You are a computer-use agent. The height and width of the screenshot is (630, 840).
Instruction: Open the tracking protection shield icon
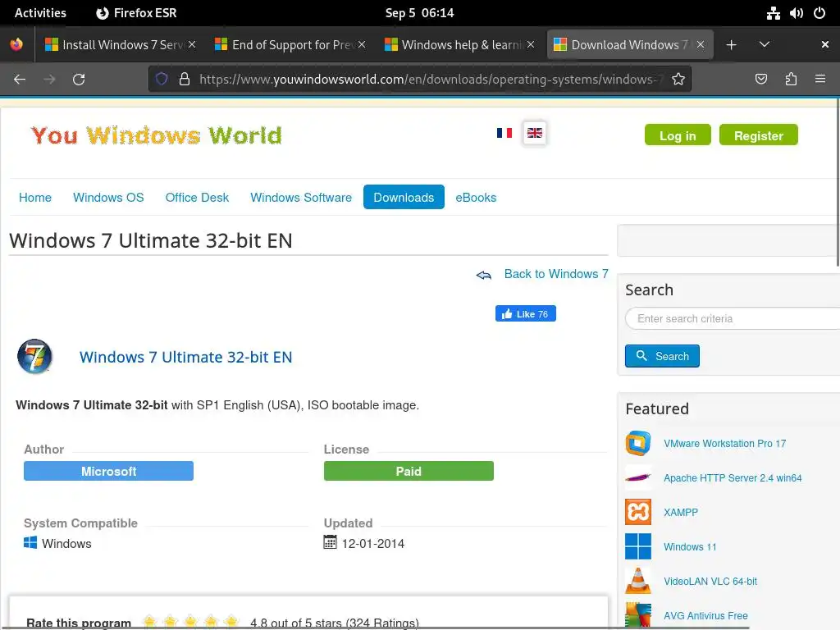162,80
